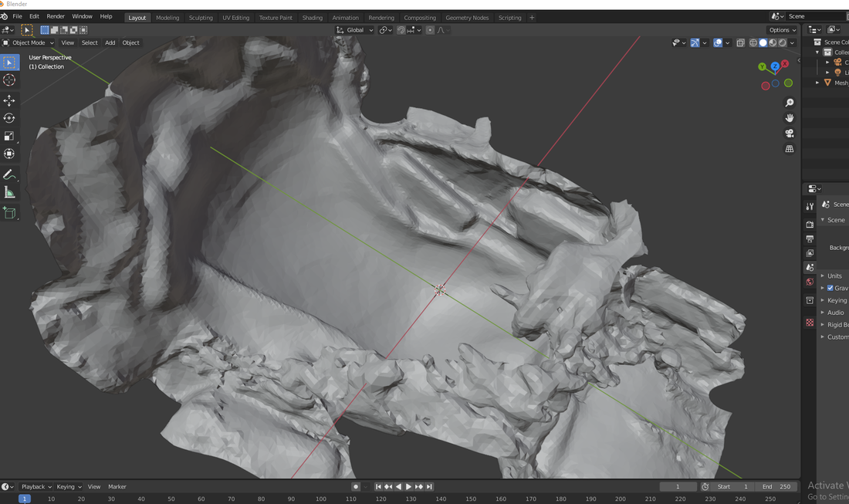Choose the Scale tool
This screenshot has height=504, width=849.
click(9, 136)
